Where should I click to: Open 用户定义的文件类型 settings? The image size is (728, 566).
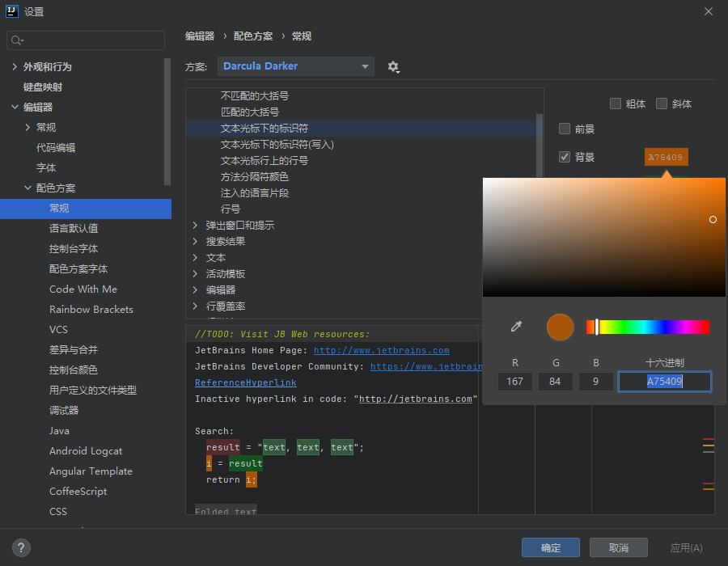click(x=93, y=391)
